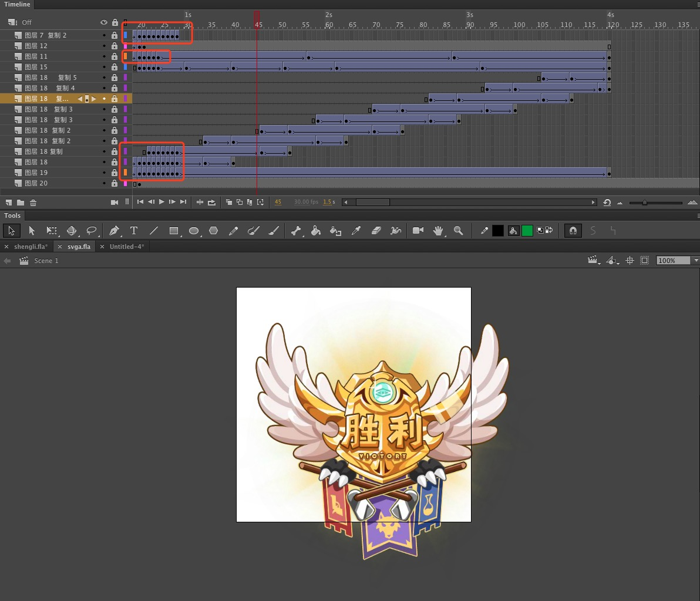Viewport: 700px width, 601px height.
Task: Select the Subselection tool
Action: click(31, 231)
